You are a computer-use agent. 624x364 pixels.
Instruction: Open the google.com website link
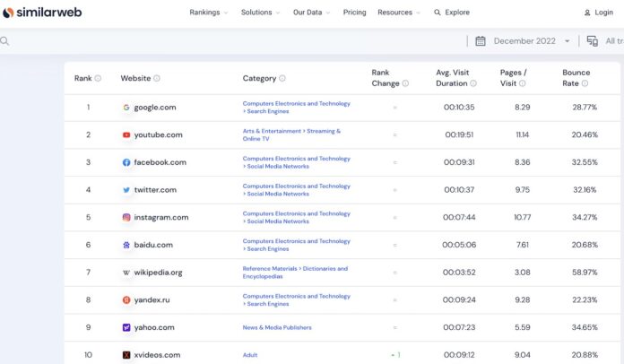[x=154, y=108]
